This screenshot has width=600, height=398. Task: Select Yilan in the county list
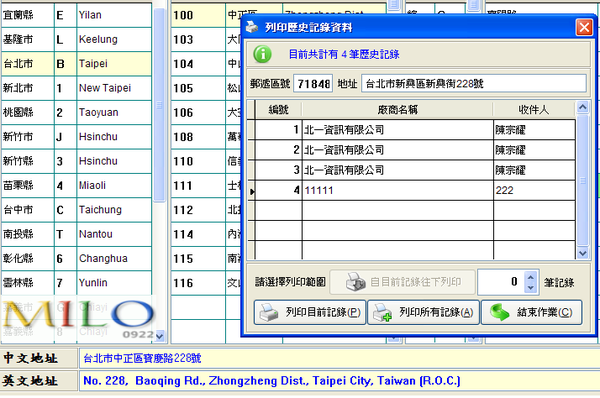(77, 15)
